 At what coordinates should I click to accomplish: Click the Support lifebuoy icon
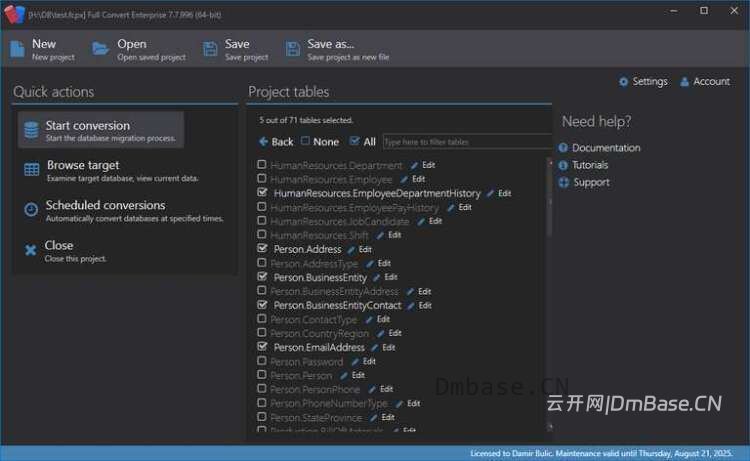coord(563,182)
